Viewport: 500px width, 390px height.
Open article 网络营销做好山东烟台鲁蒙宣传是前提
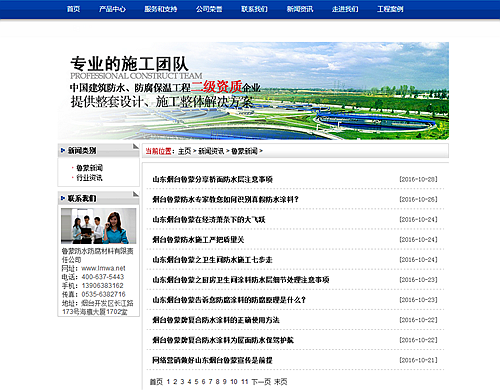(212, 360)
